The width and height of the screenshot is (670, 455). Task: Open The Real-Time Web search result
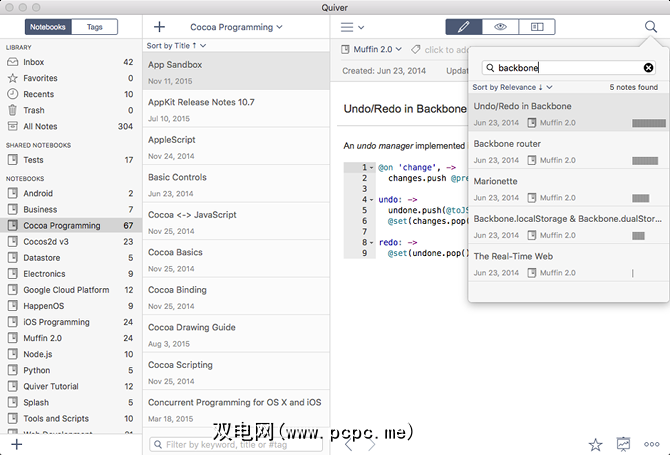[x=568, y=263]
